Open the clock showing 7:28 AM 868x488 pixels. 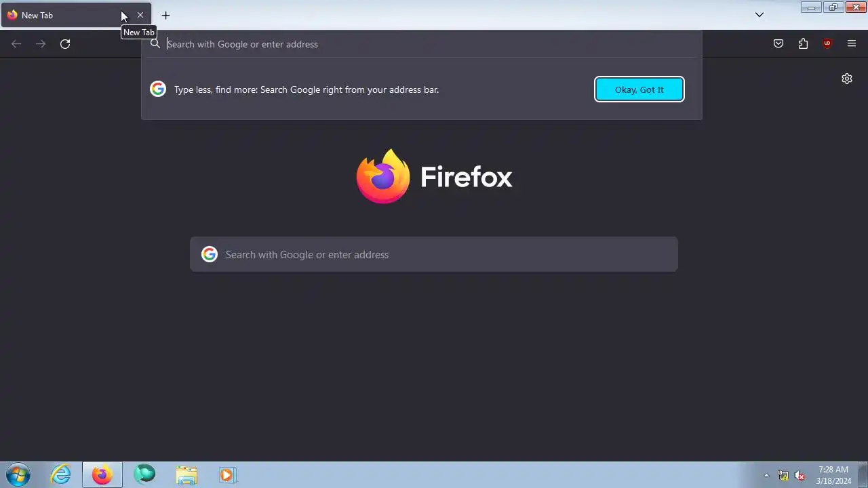tap(833, 475)
